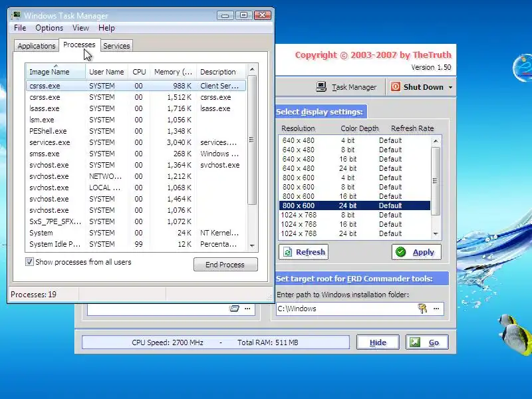The height and width of the screenshot is (399, 532).
Task: Select the System process row
Action: pos(136,233)
